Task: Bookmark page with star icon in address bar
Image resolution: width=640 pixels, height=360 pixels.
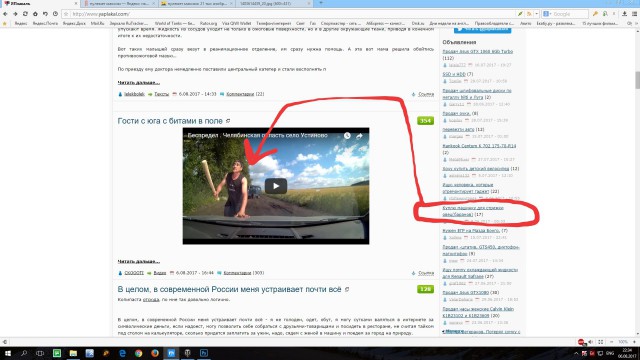Action: tap(66, 14)
